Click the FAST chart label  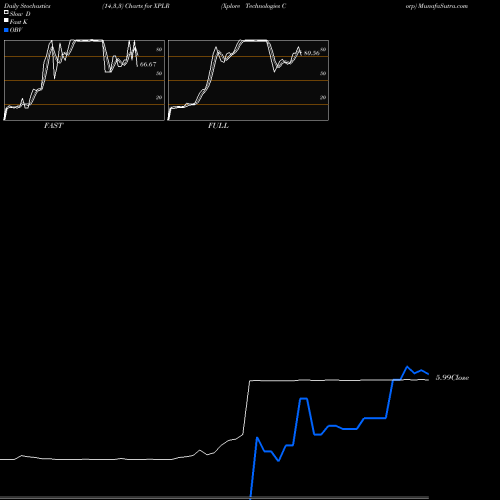tap(53, 125)
